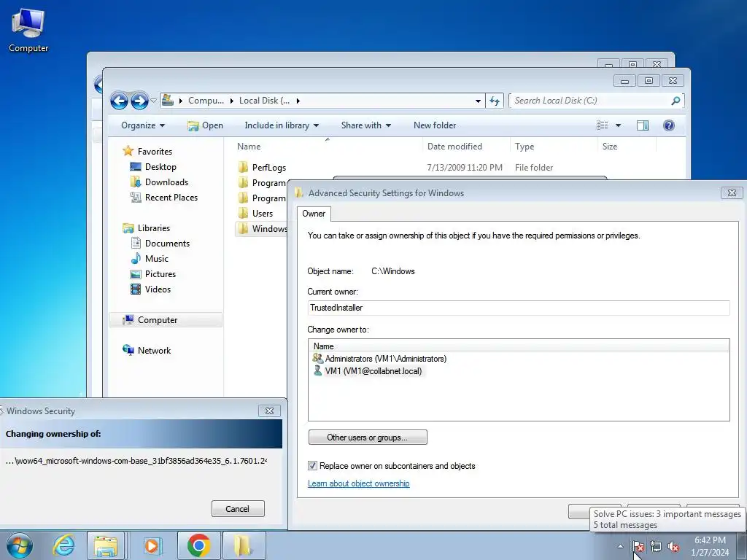This screenshot has height=560, width=747.
Task: Open the Computer desktop icon
Action: pyautogui.click(x=28, y=29)
